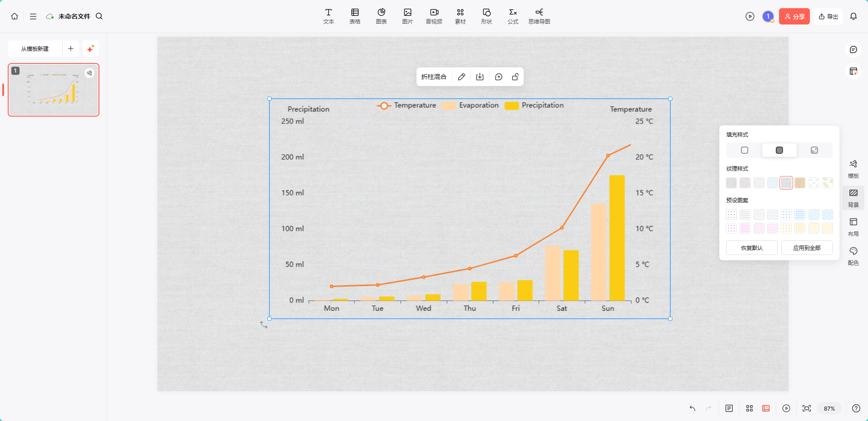The height and width of the screenshot is (421, 868).
Task: Open the AI sparkle generate button
Action: (x=91, y=49)
